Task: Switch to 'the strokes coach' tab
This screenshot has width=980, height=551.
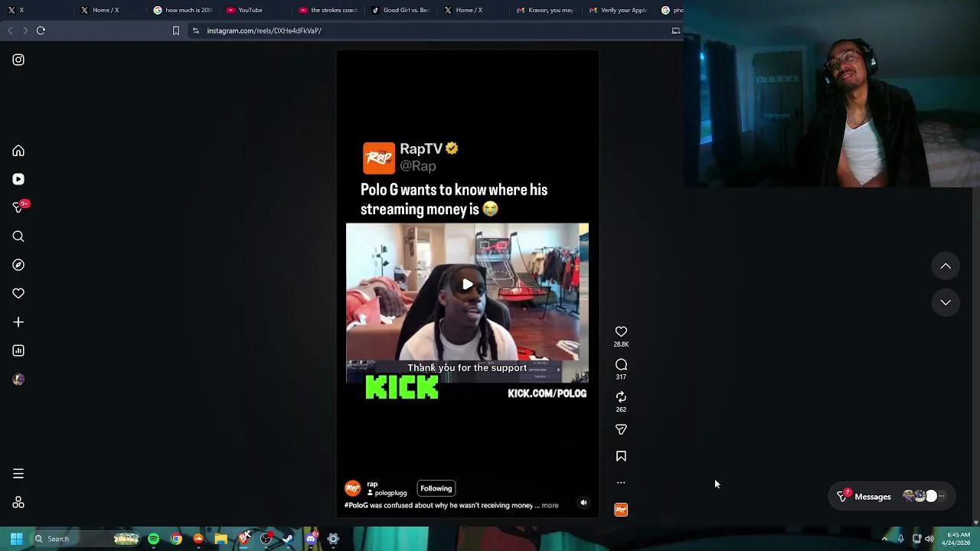Action: [x=329, y=10]
